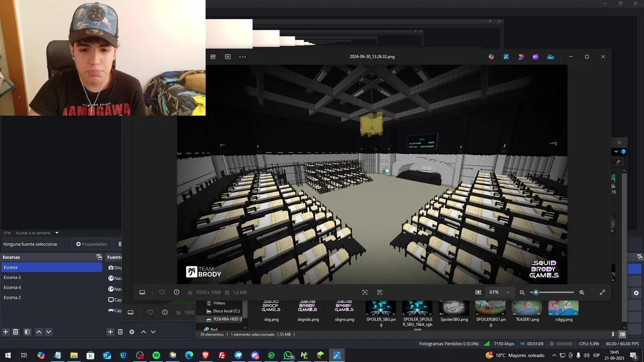The height and width of the screenshot is (362, 644).
Task: Open scene filters icon under Escenas
Action: click(27, 332)
